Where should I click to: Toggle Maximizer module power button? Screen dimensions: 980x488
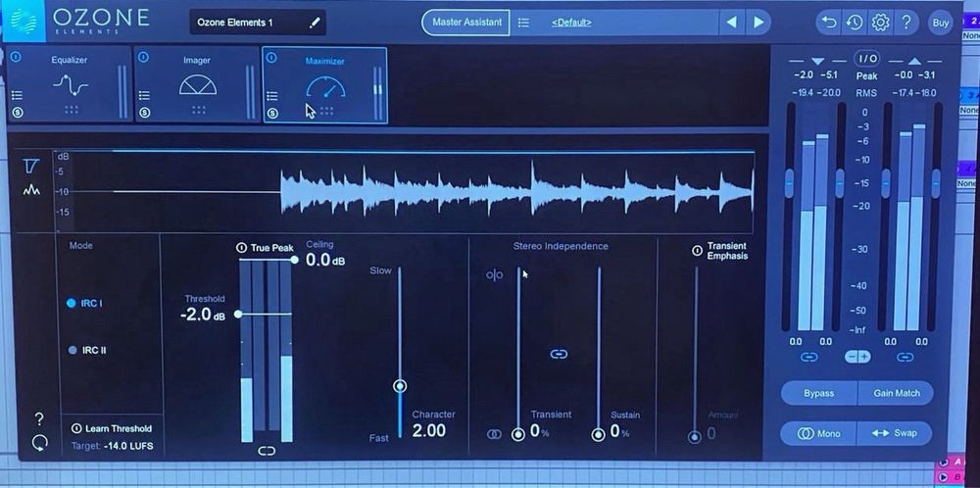tap(271, 58)
